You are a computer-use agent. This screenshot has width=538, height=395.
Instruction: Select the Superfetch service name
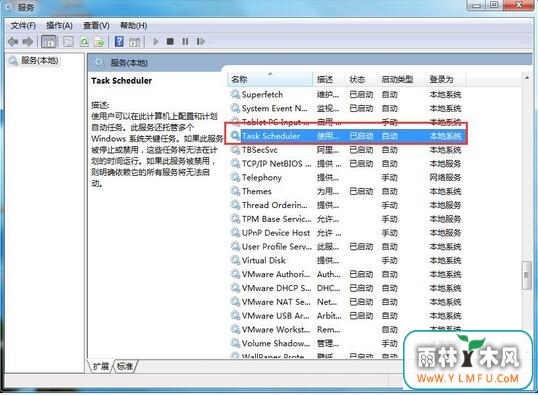262,94
